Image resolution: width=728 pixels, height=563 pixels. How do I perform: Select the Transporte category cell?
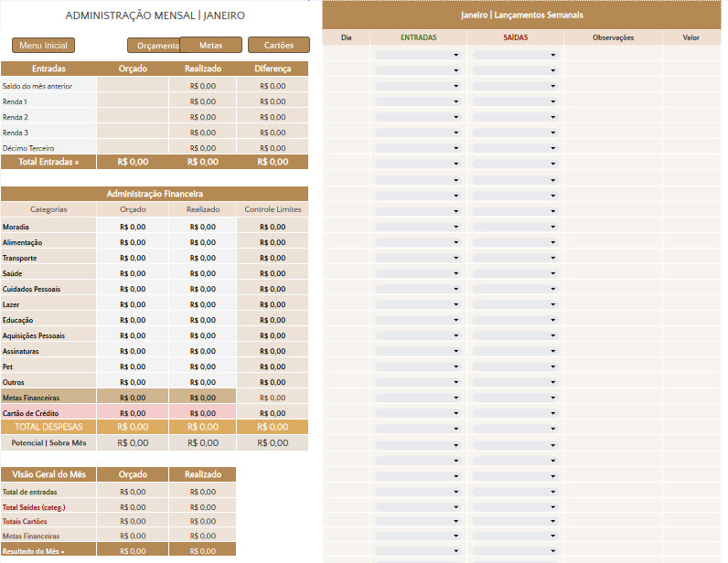coord(48,257)
